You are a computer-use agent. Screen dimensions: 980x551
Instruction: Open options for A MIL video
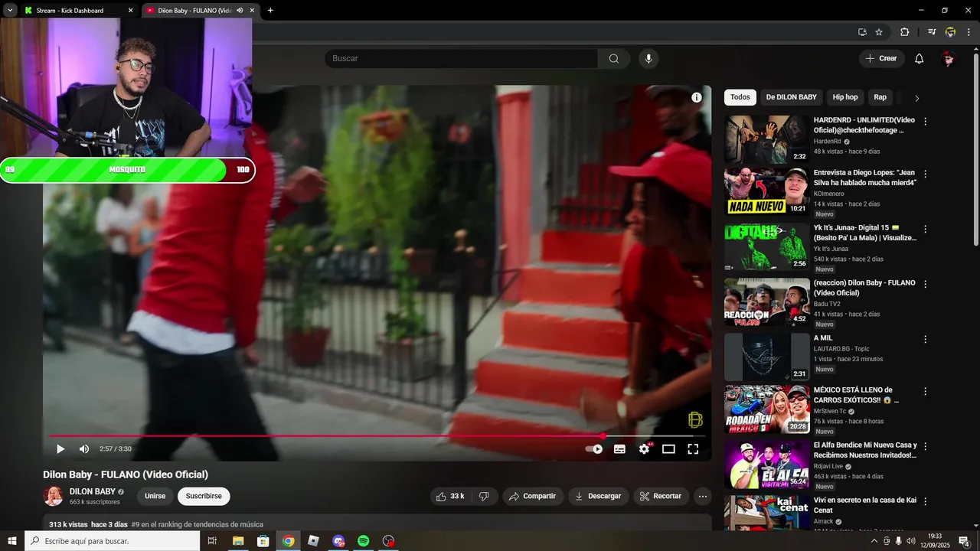click(925, 339)
